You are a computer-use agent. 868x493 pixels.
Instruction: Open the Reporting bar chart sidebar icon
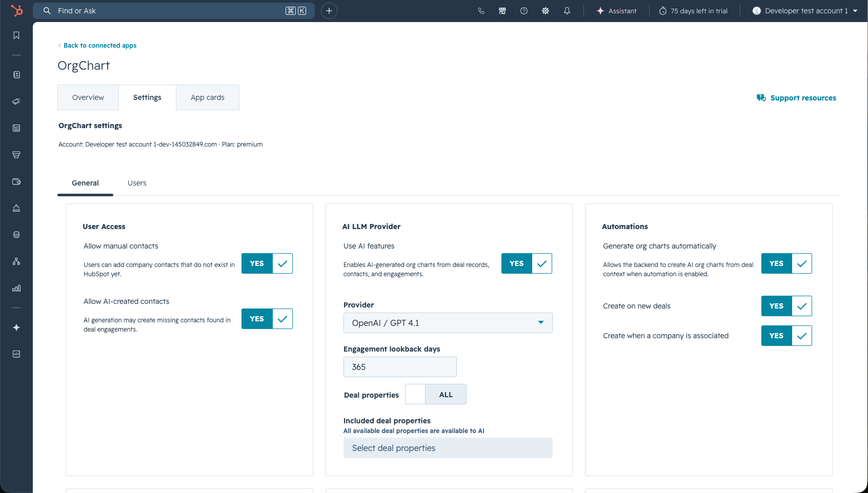coord(16,288)
